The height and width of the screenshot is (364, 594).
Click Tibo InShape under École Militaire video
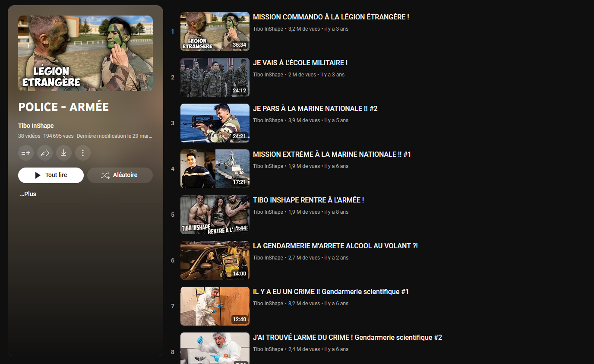[x=268, y=75]
